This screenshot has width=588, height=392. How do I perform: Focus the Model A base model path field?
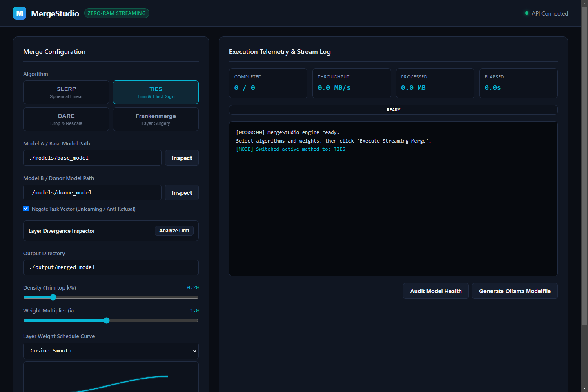tap(92, 158)
